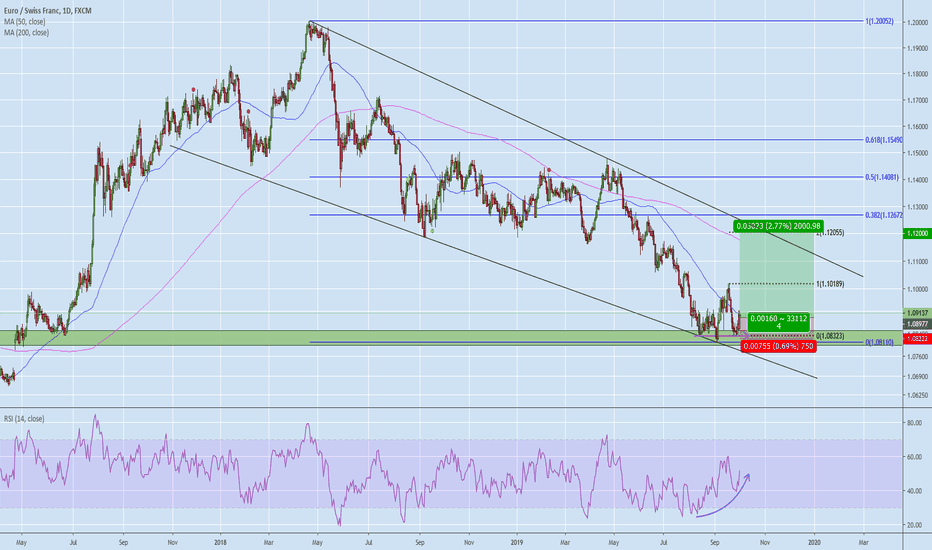Screen dimensions: 932x550
Task: Click the 1.13000 price axis label
Action: coord(918,207)
